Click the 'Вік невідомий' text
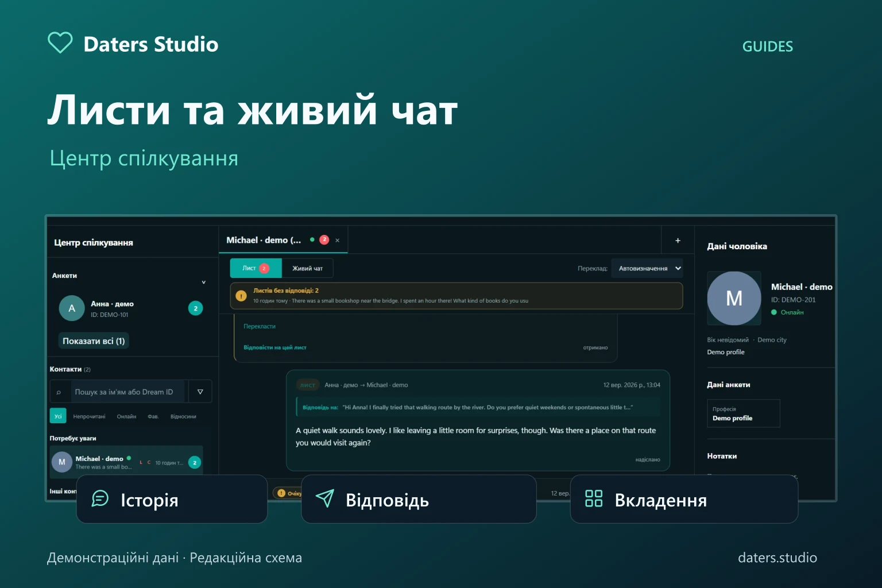 [x=728, y=340]
